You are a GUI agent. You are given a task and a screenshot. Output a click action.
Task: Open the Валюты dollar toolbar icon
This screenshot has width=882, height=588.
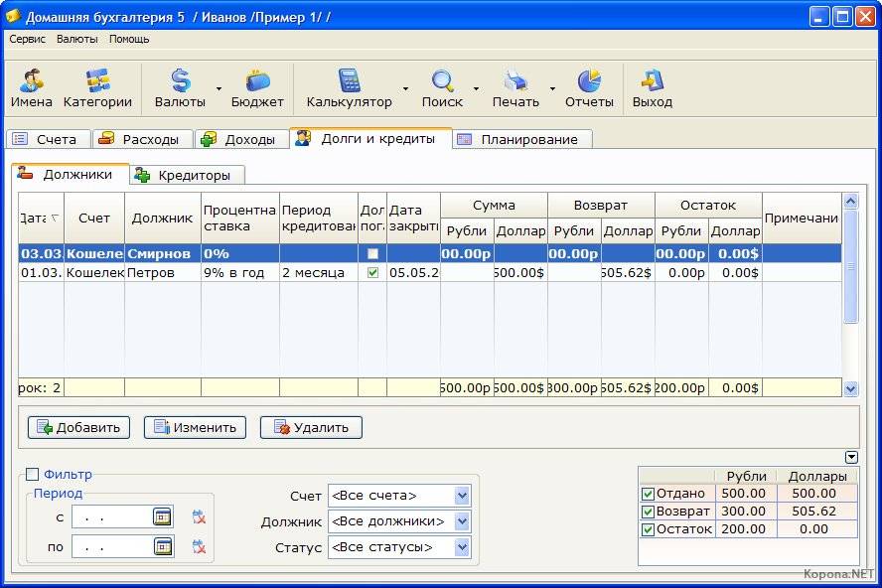point(180,89)
